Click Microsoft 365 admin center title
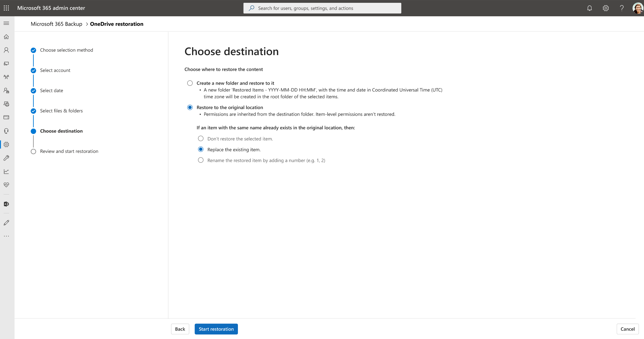Screen dimensions: 644x339 [x=51, y=8]
